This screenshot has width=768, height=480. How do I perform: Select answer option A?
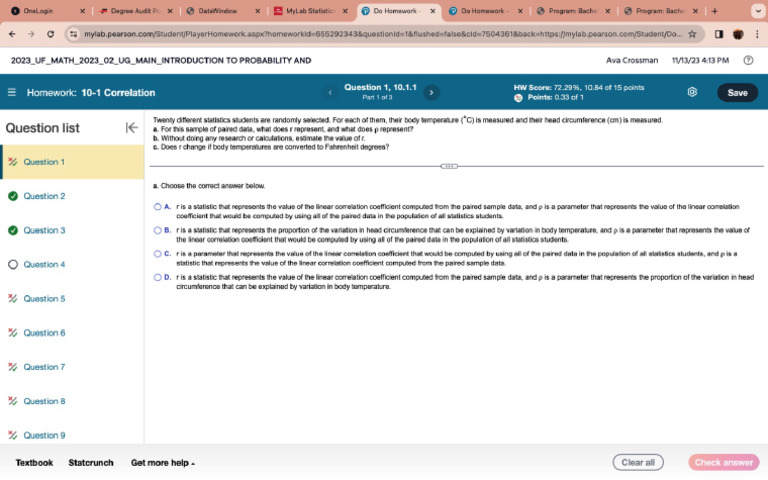pyautogui.click(x=158, y=207)
